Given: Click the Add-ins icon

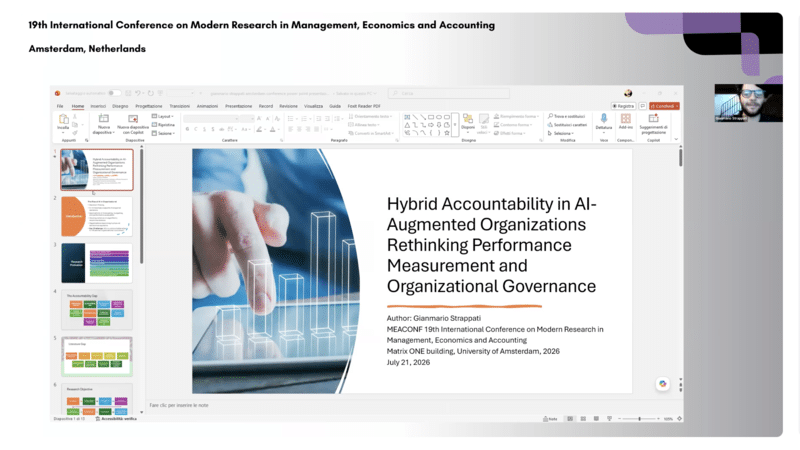Looking at the screenshot, I should [626, 118].
